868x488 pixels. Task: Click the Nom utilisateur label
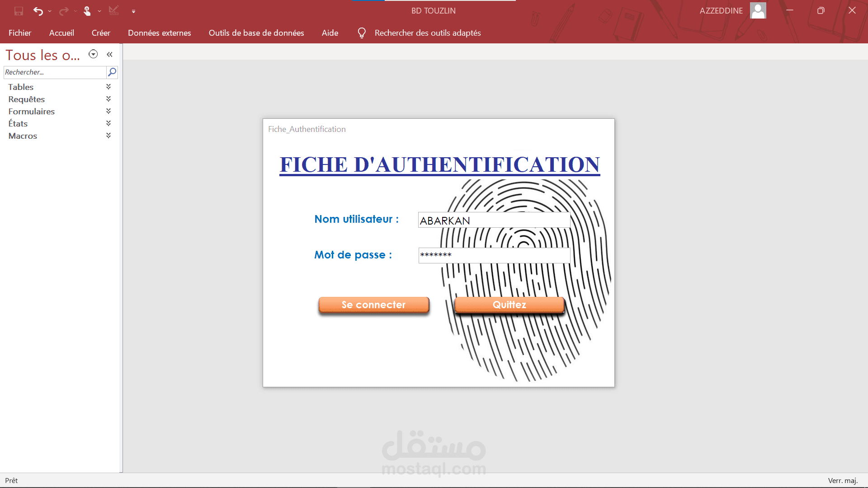click(357, 219)
